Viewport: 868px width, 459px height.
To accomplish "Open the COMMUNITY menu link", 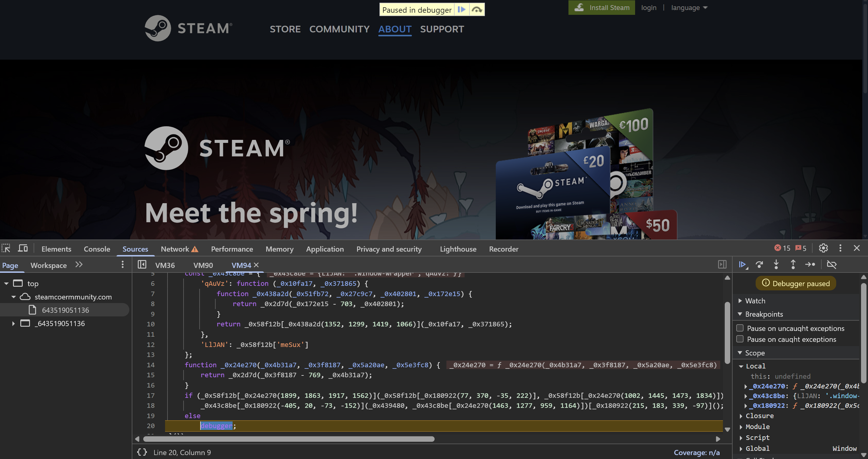I will 339,29.
